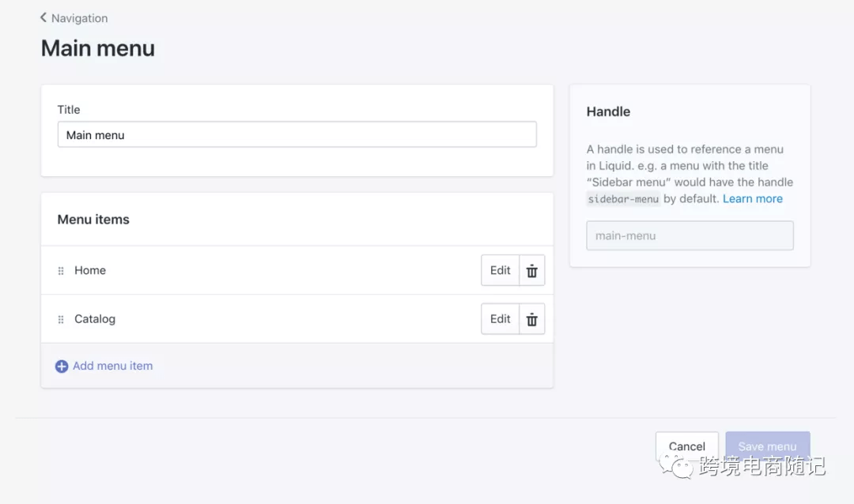Click the Main menu page heading
The image size is (854, 504).
tap(98, 48)
